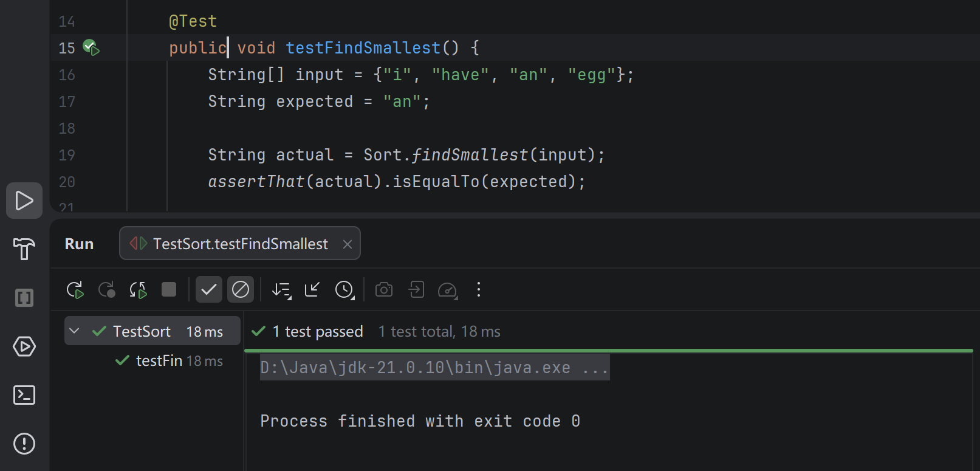The width and height of the screenshot is (980, 471).
Task: Select the TestSort.testFindSmallest run tab
Action: tap(240, 244)
